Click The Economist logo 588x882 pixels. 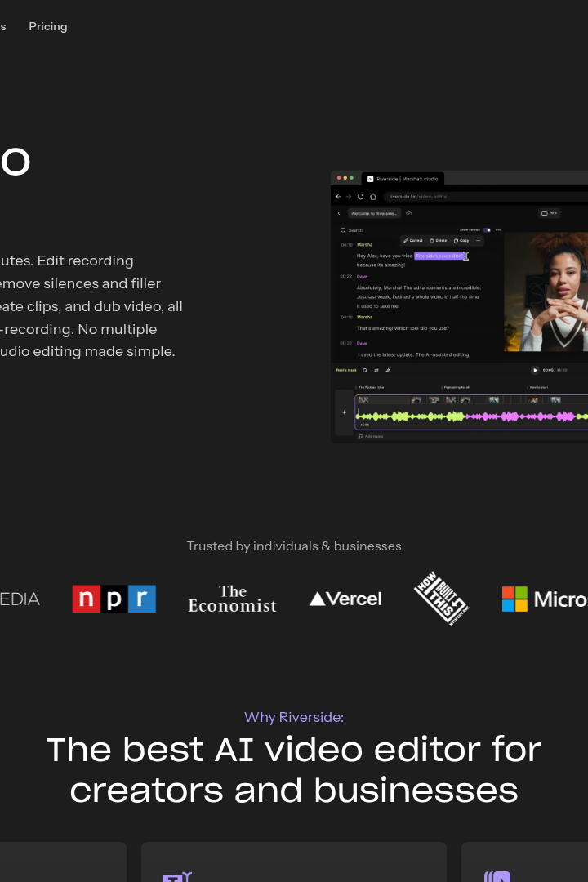tap(233, 599)
